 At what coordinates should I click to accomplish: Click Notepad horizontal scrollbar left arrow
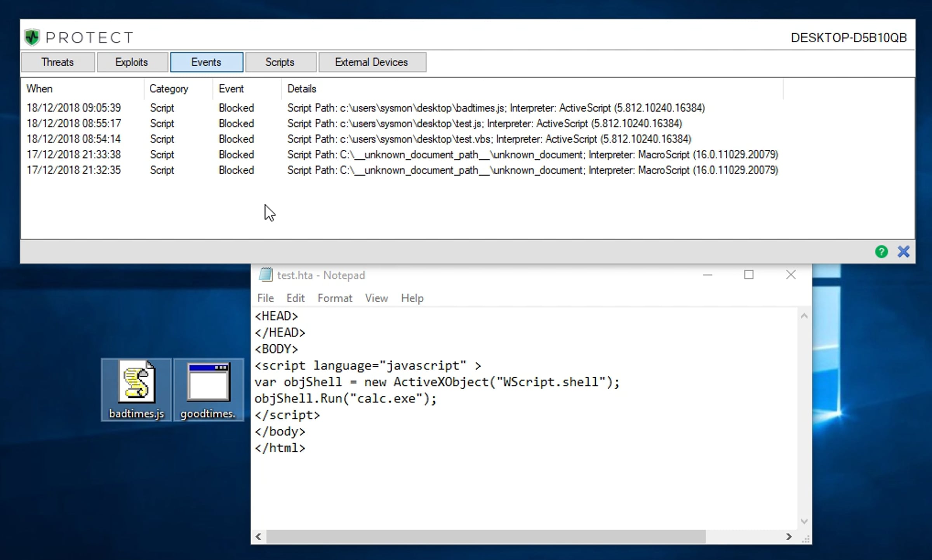pos(258,536)
